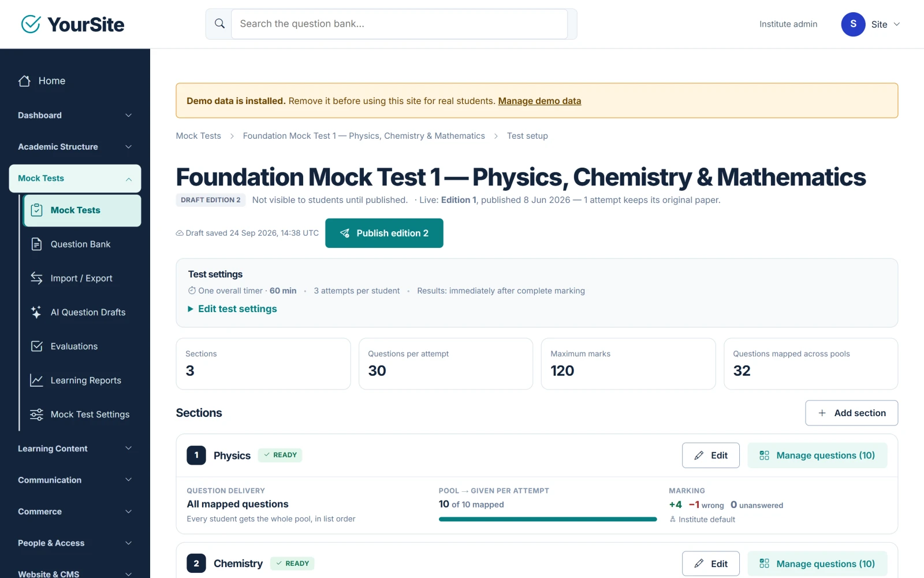Click the Mock Tests clipboard icon
Image resolution: width=924 pixels, height=578 pixels.
click(x=36, y=210)
